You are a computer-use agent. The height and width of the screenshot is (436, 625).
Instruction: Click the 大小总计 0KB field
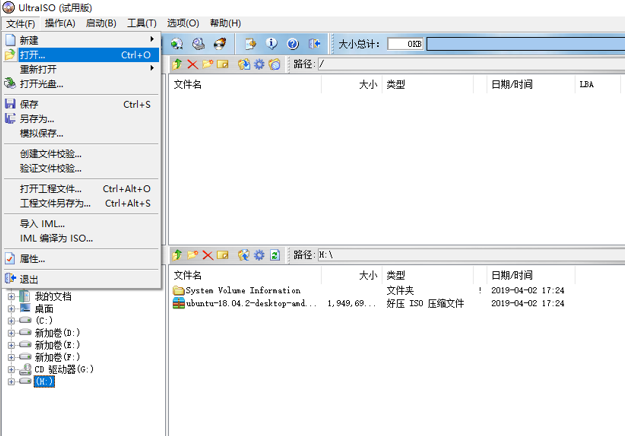click(405, 44)
